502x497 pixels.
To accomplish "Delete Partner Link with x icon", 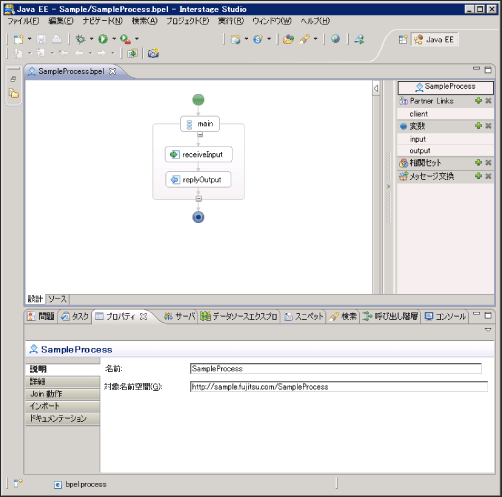I will point(488,101).
